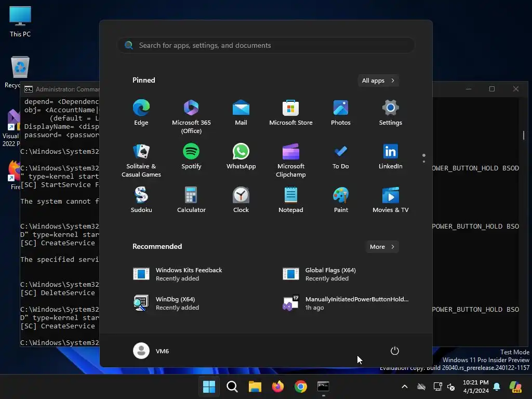Launch Microsoft 365 (Office)
Screen dimensions: 532x399
point(191,117)
